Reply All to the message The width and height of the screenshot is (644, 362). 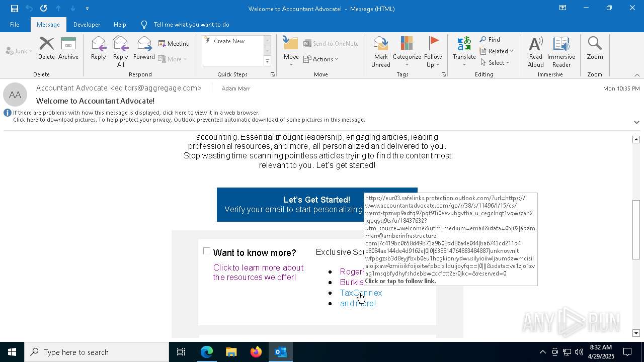click(121, 51)
